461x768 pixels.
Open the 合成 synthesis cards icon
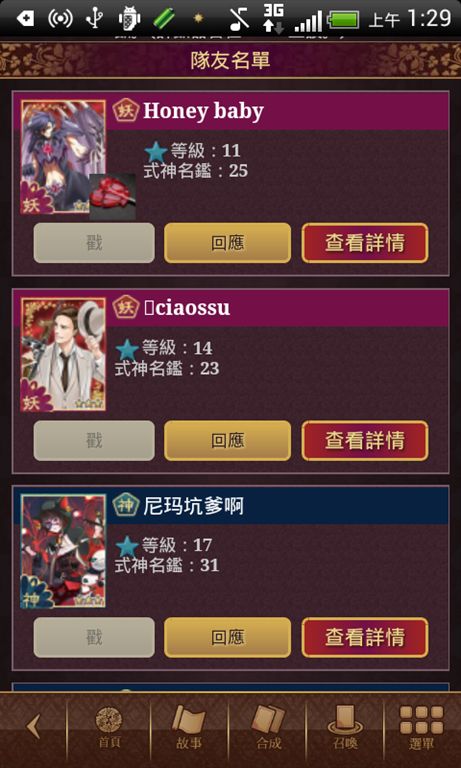[x=268, y=727]
